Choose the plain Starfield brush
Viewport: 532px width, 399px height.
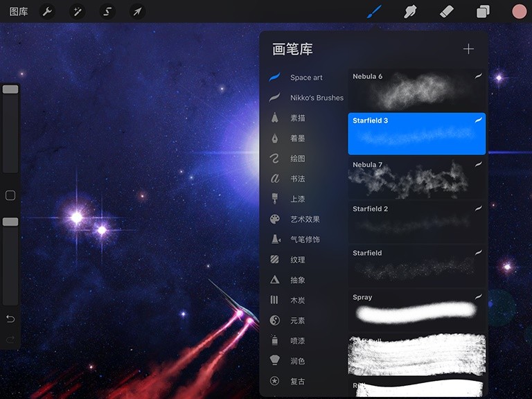point(416,266)
